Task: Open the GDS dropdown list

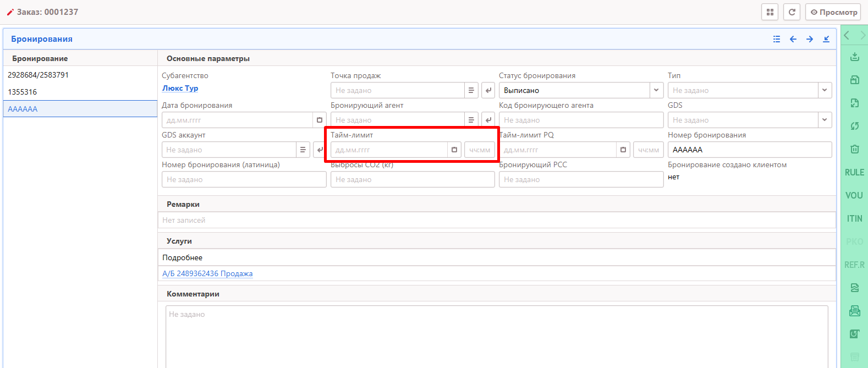Action: pyautogui.click(x=825, y=120)
